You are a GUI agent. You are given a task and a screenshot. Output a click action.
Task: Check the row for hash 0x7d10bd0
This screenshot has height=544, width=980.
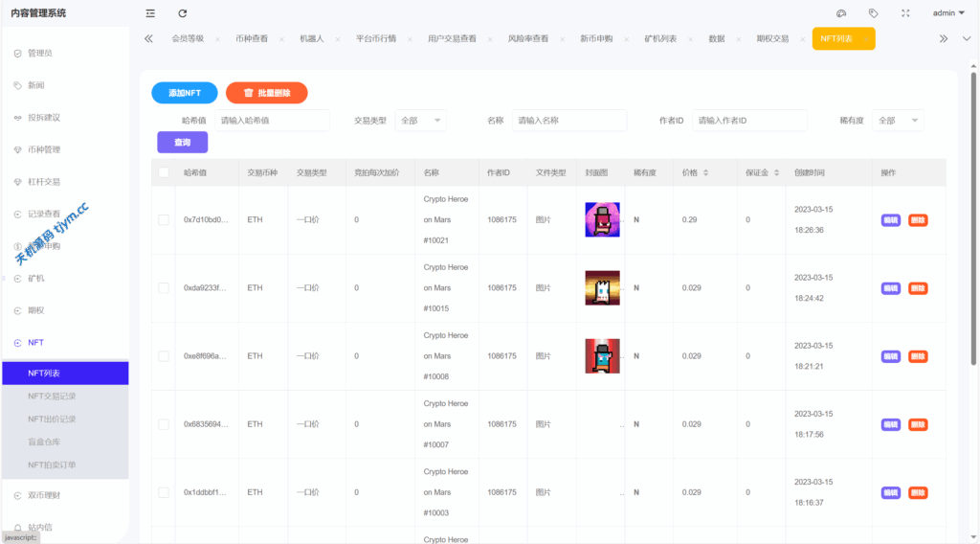click(164, 220)
